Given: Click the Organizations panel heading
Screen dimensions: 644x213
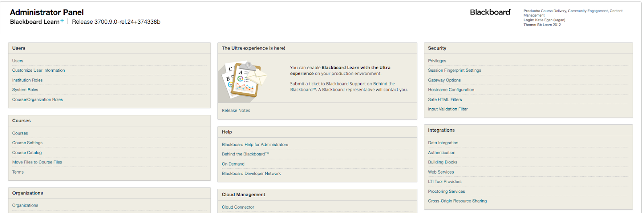Looking at the screenshot, I should (27, 193).
